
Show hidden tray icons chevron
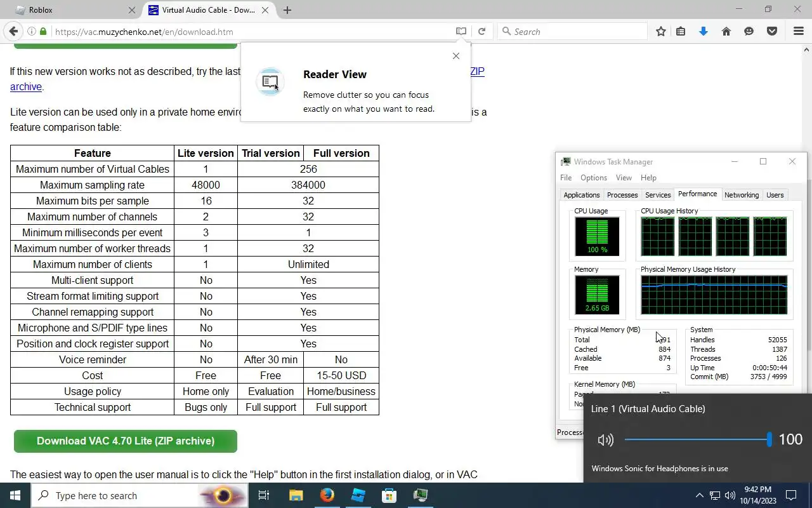coord(700,495)
